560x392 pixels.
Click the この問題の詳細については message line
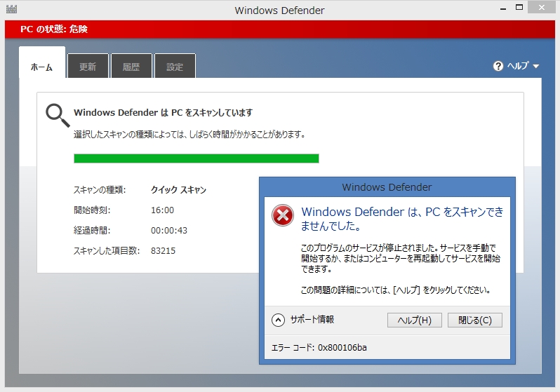coord(396,290)
